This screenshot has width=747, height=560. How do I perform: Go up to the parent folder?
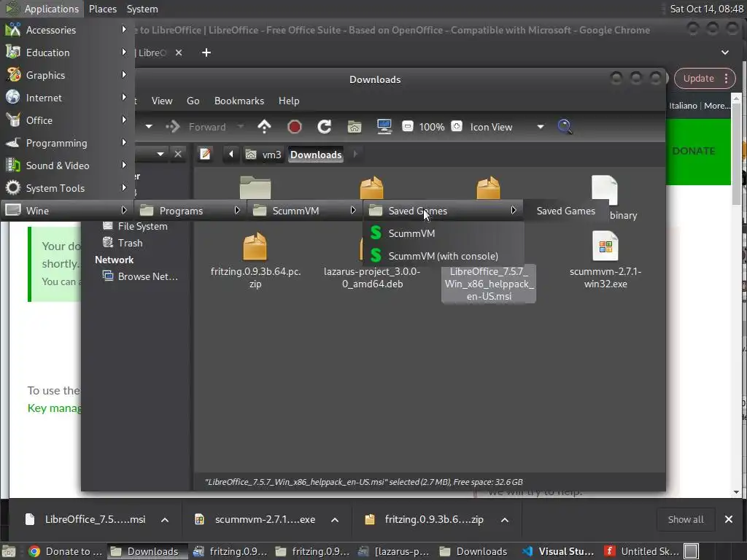pos(264,127)
